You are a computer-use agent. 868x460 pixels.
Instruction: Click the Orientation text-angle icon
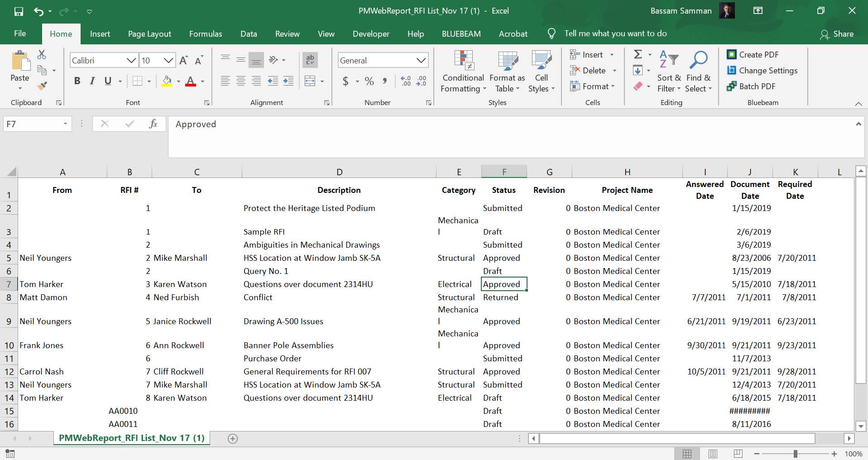(273, 60)
